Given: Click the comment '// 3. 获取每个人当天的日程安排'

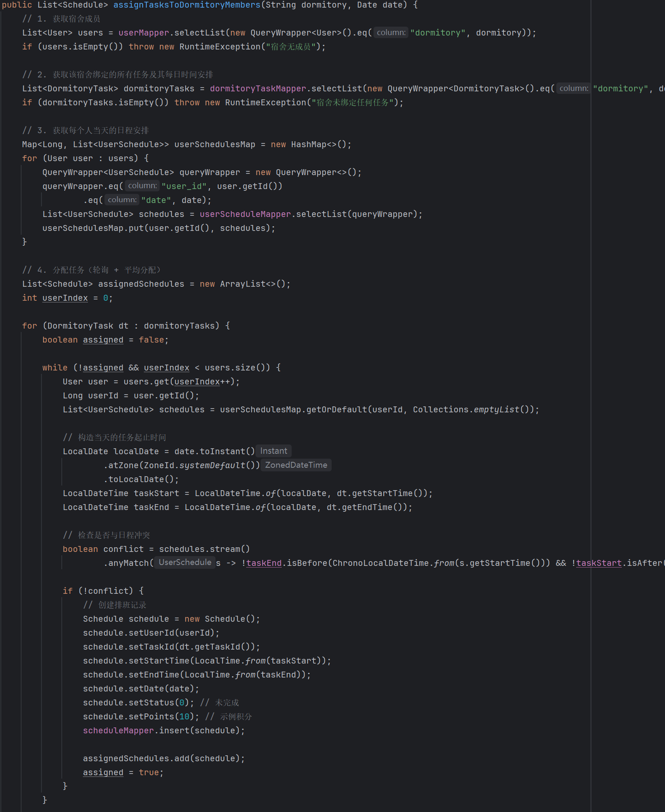Looking at the screenshot, I should pos(85,131).
